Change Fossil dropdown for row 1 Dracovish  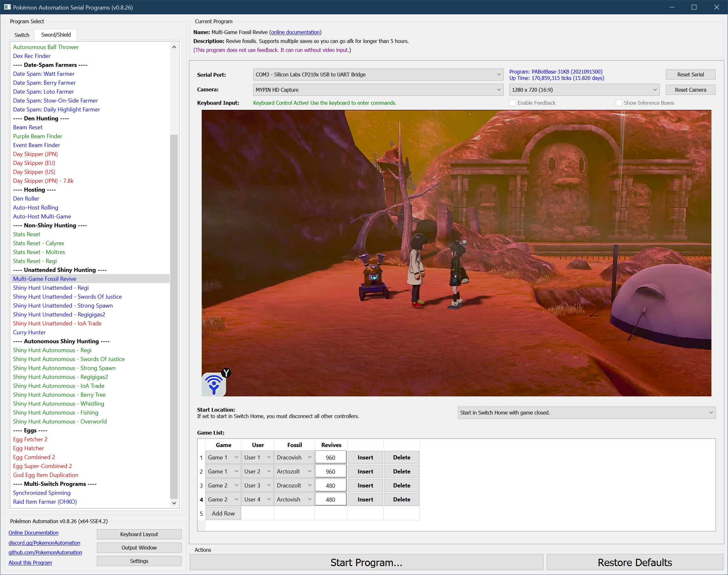click(294, 458)
